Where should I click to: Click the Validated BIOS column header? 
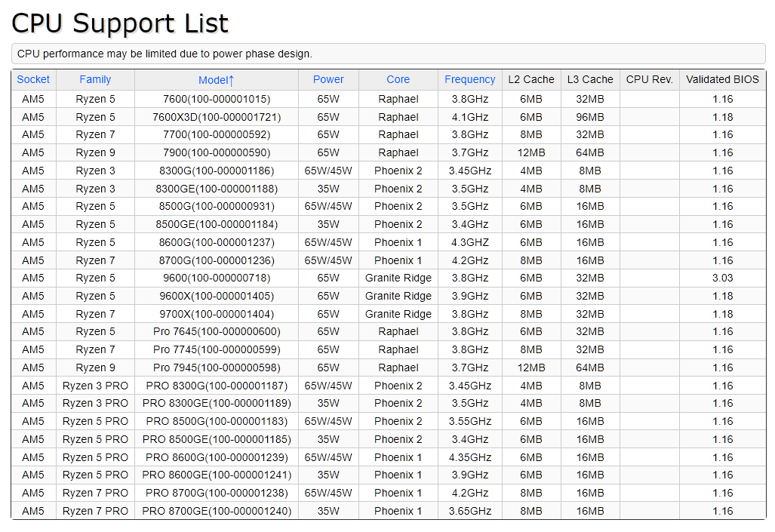(722, 79)
